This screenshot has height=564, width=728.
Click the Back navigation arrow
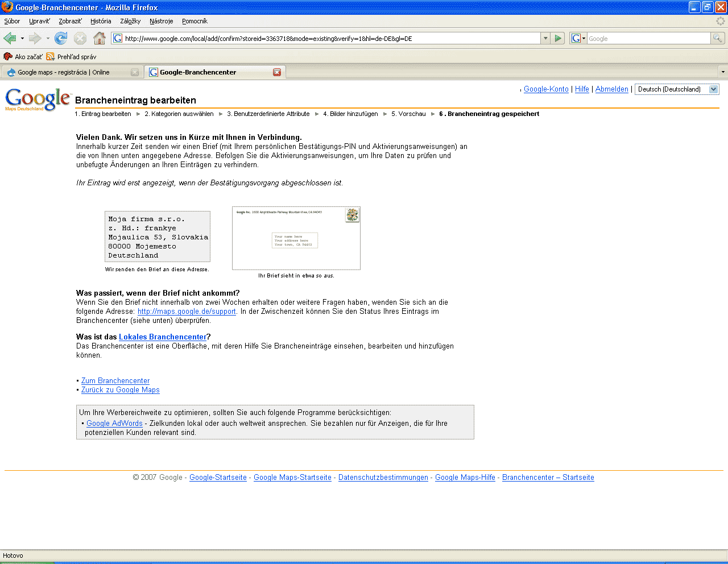pos(10,38)
